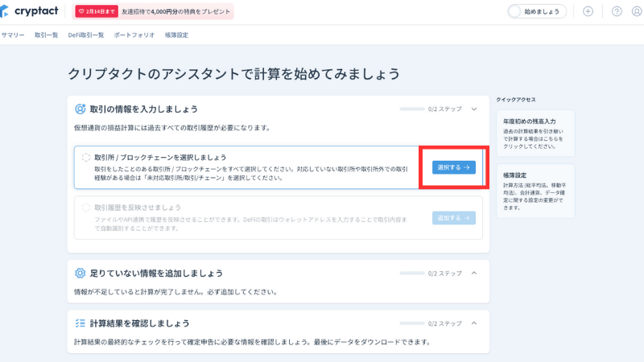Click the 2月14日まで heart badge
This screenshot has width=644, height=362.
tap(97, 11)
